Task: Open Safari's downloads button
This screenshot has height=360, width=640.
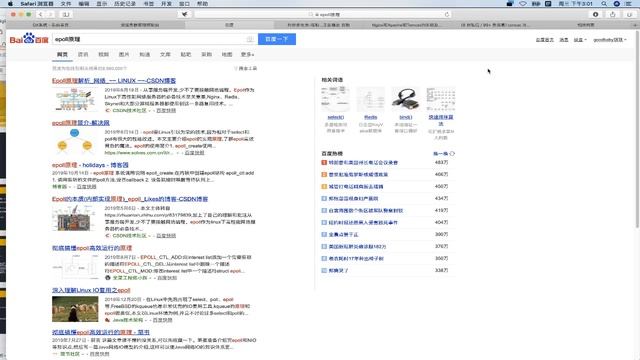Action: (x=596, y=14)
